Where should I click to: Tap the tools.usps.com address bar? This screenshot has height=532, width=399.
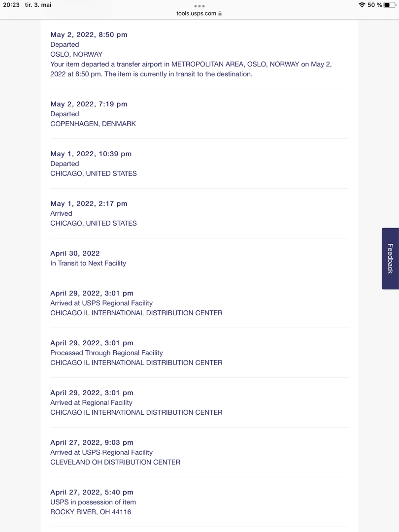[x=199, y=14]
